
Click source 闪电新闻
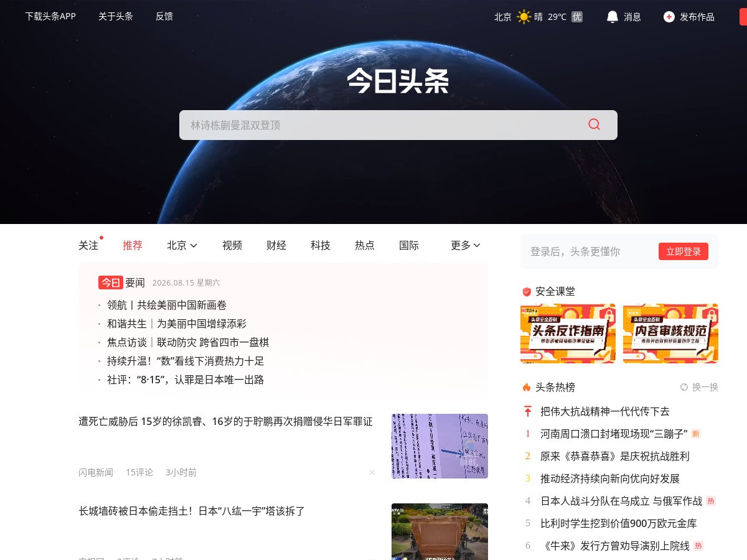tap(96, 472)
